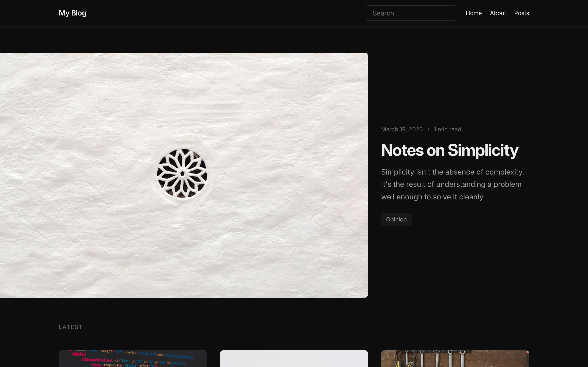Open the hanging wrenches post thumbnail
Screen dimensions: 588x367
click(x=455, y=359)
